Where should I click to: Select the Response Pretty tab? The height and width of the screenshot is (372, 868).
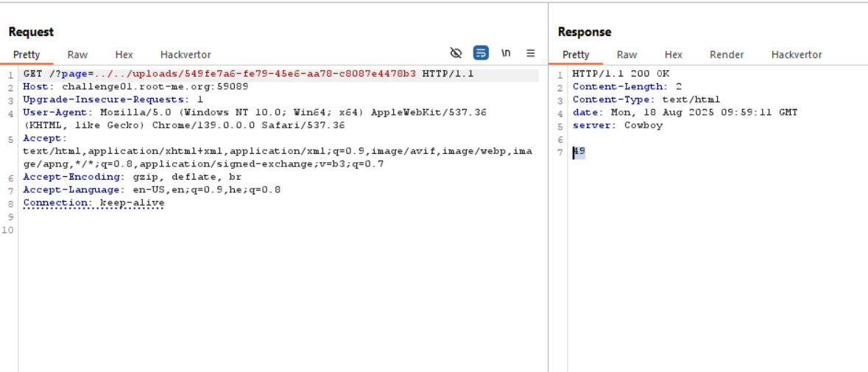[576, 55]
